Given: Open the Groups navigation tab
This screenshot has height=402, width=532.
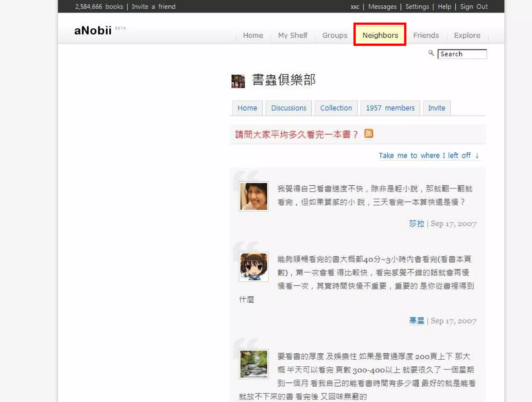Looking at the screenshot, I should (335, 35).
